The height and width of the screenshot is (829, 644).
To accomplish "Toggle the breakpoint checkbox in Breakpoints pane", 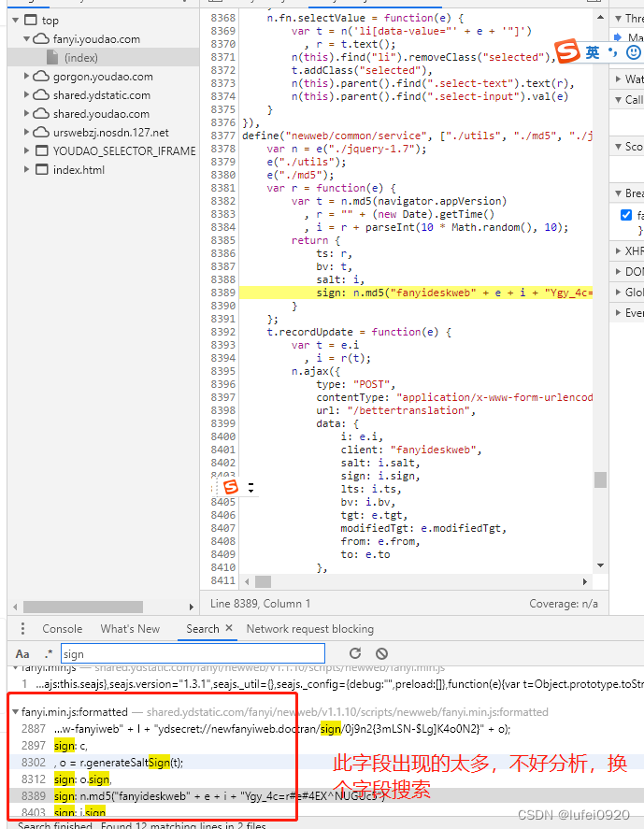I will (x=626, y=215).
